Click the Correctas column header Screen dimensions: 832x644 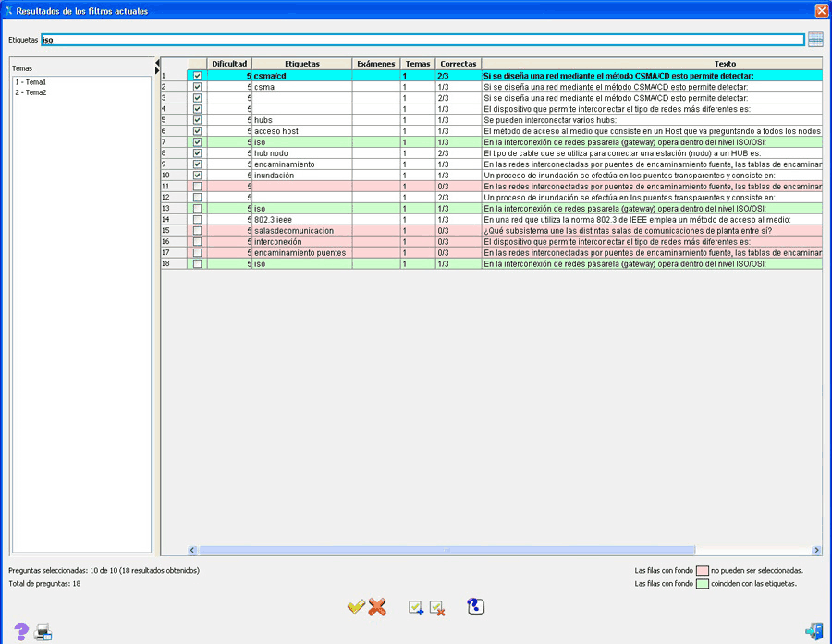tap(459, 64)
